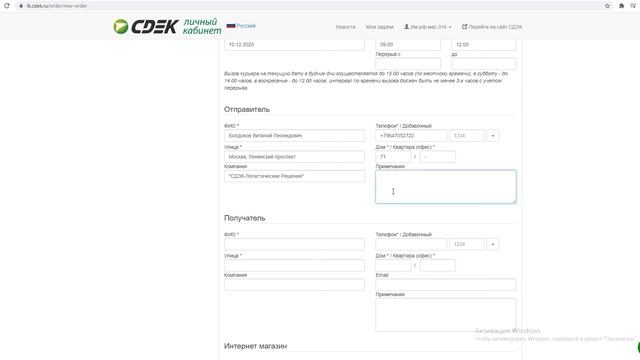Viewport: 640px width, 360px height.
Task: Click the sender phone number field
Action: [411, 136]
